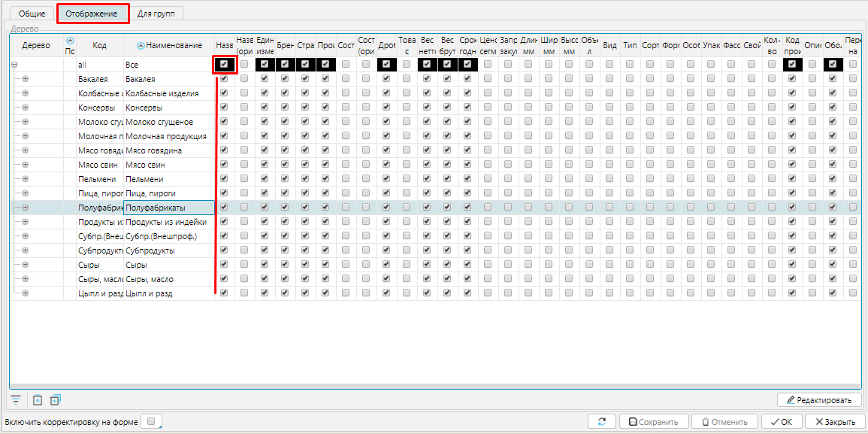
Task: Toggle 'Включить корректировку на форме' checkbox
Action: coord(152,421)
